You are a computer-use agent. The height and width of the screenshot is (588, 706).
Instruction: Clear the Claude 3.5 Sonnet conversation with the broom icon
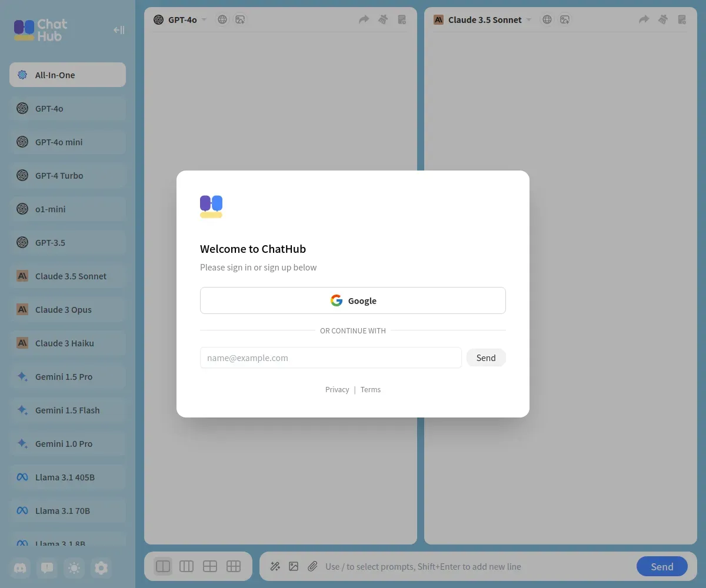click(x=663, y=19)
